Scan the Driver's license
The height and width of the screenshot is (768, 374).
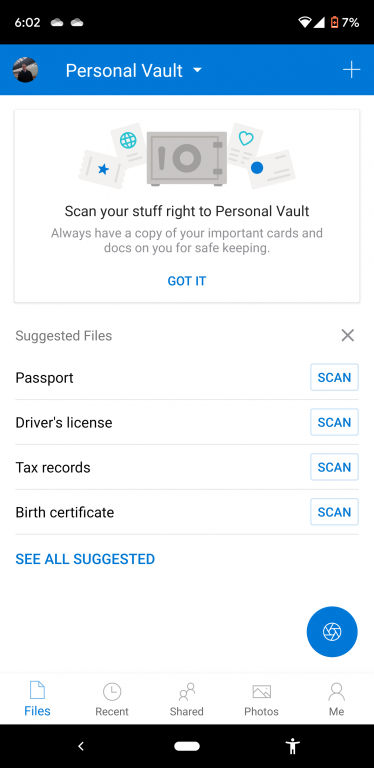tap(334, 422)
